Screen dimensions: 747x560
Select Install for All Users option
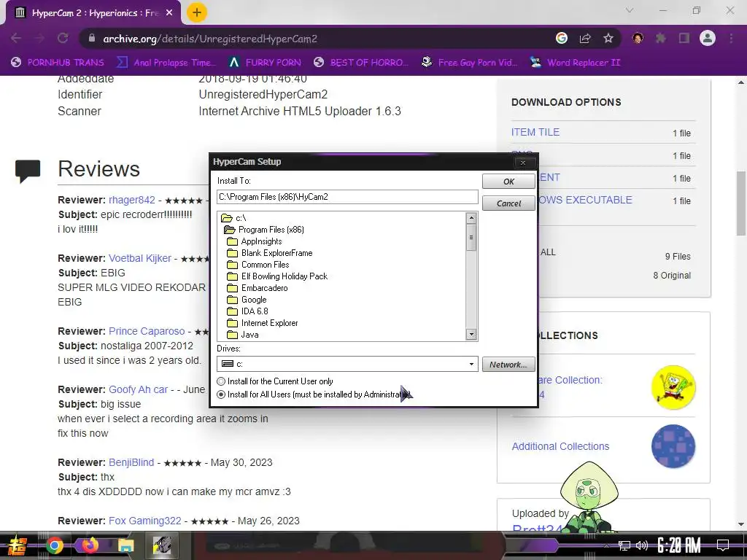314,394
